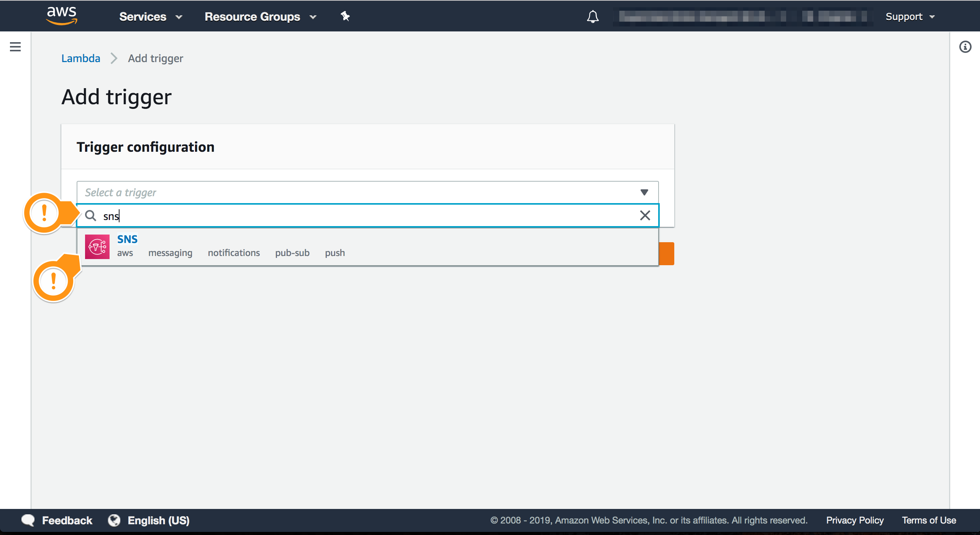Click the Add trigger page title

pos(116,97)
